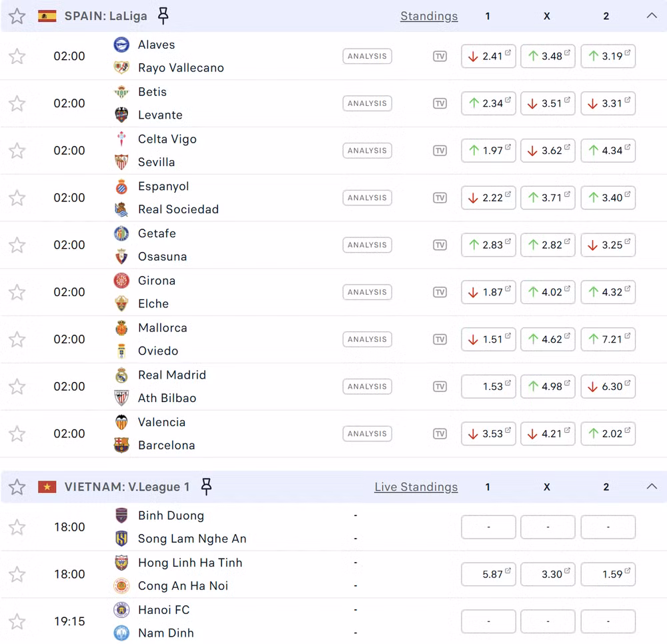Click the Girona team crest
This screenshot has height=644, width=667.
pos(121,281)
